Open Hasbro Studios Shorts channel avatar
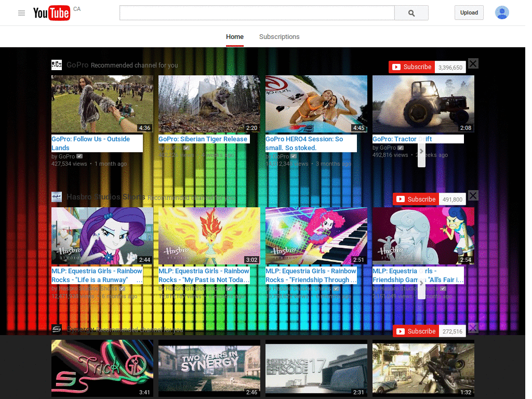Viewport: 532px width, 399px height. click(x=57, y=197)
